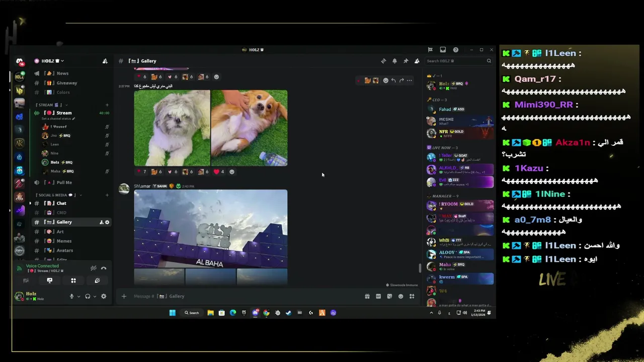This screenshot has height=362, width=644.
Task: Add a reaction from message hover toolbar
Action: pos(385,80)
